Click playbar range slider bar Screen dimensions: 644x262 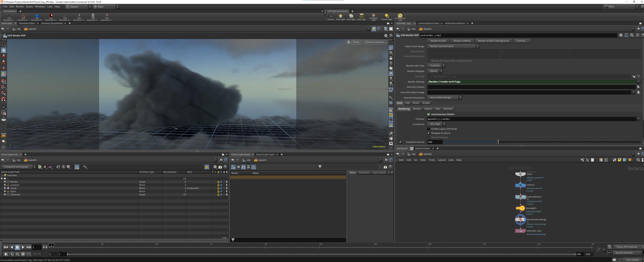coord(321,254)
